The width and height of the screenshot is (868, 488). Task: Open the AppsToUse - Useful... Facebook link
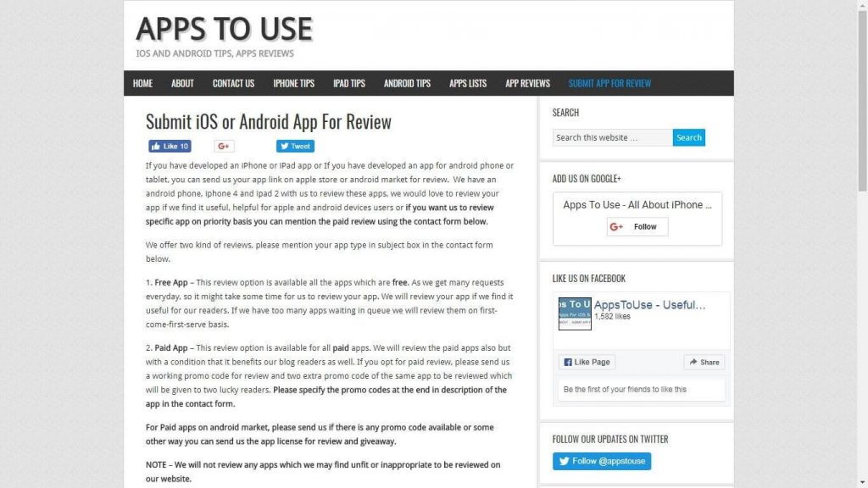click(650, 305)
